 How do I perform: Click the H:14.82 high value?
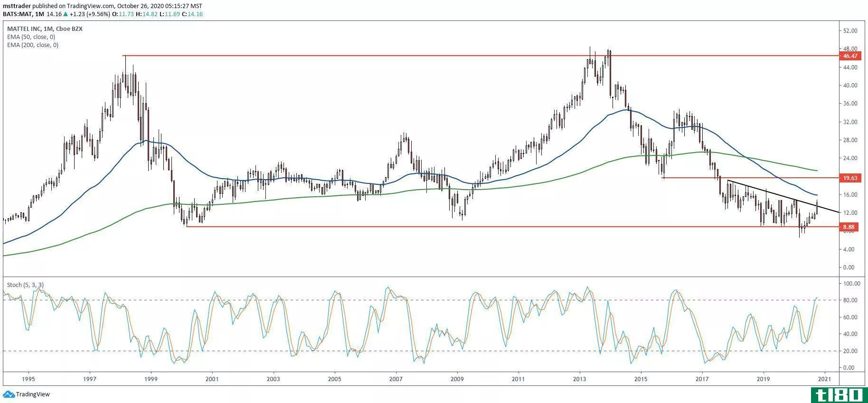[x=146, y=14]
